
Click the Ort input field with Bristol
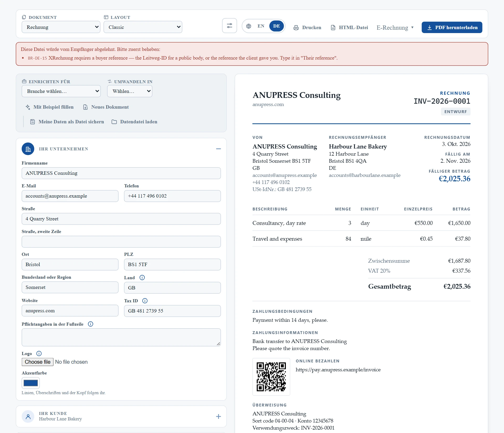(70, 265)
